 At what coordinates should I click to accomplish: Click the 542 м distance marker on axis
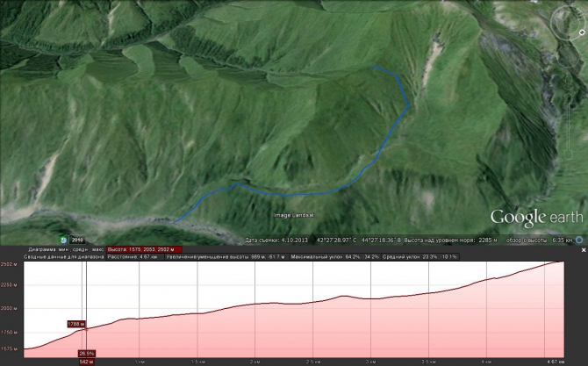click(x=85, y=361)
